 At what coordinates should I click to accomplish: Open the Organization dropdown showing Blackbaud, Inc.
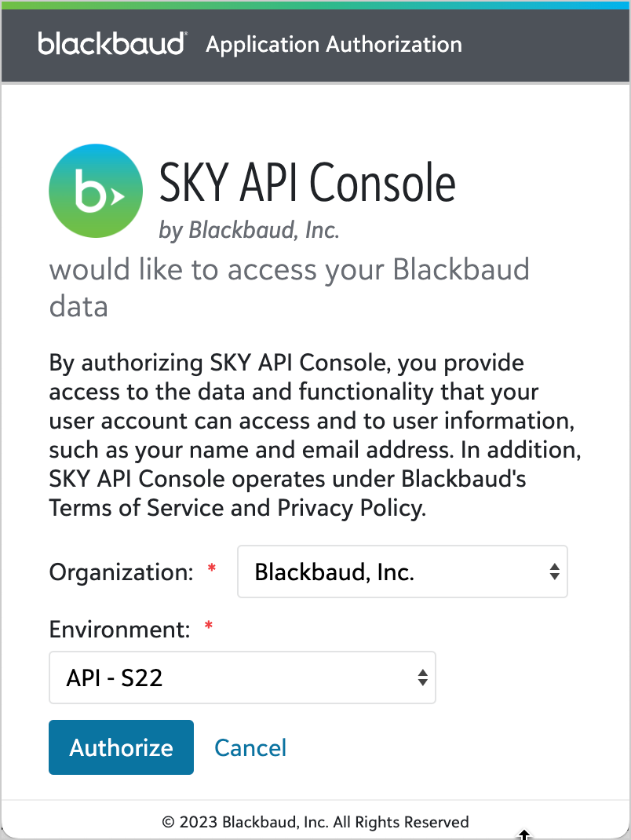coord(403,572)
